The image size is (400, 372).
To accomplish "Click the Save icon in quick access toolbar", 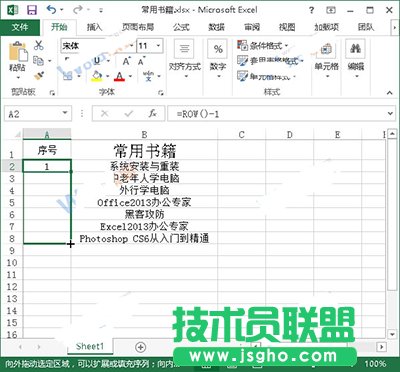I will click(32, 10).
